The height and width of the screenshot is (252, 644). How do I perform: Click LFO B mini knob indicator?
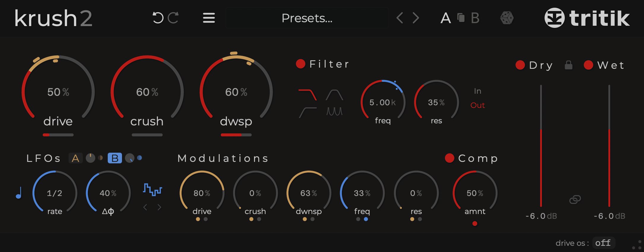tap(130, 158)
